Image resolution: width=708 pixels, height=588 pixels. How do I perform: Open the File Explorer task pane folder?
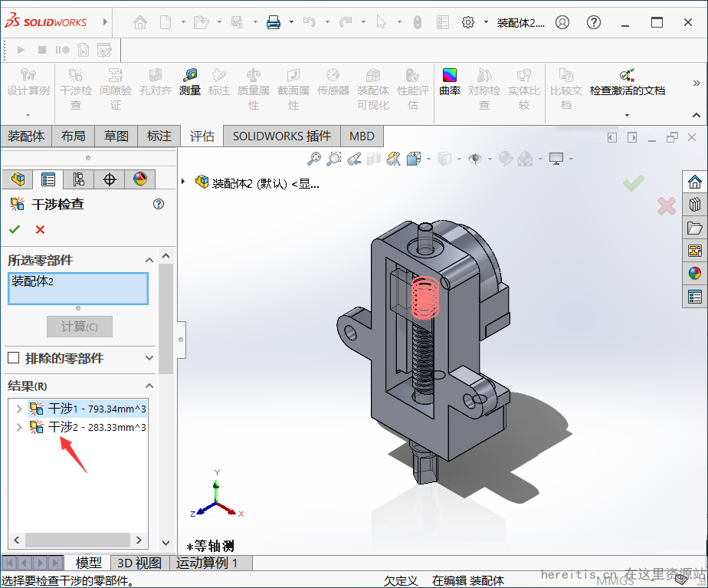tap(695, 228)
